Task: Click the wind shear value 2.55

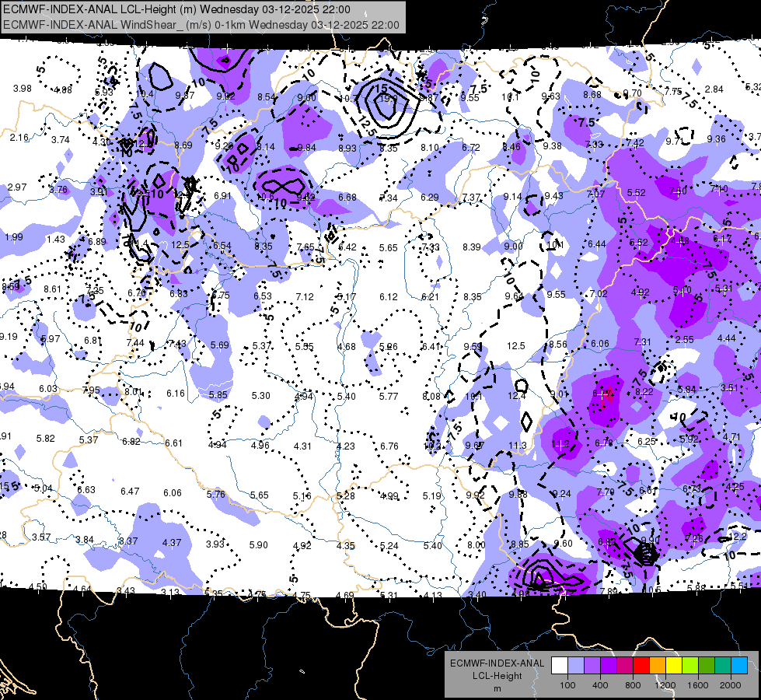Action: pos(684,340)
